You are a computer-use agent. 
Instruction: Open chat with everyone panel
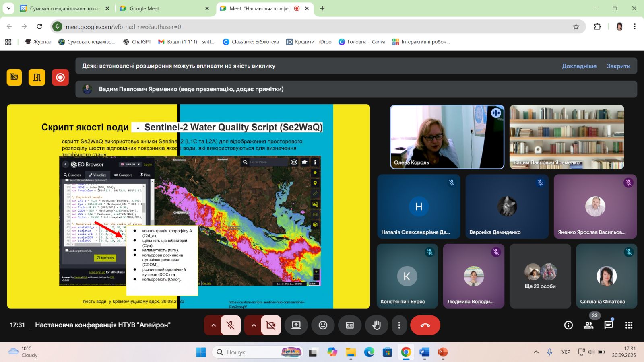pos(609,325)
